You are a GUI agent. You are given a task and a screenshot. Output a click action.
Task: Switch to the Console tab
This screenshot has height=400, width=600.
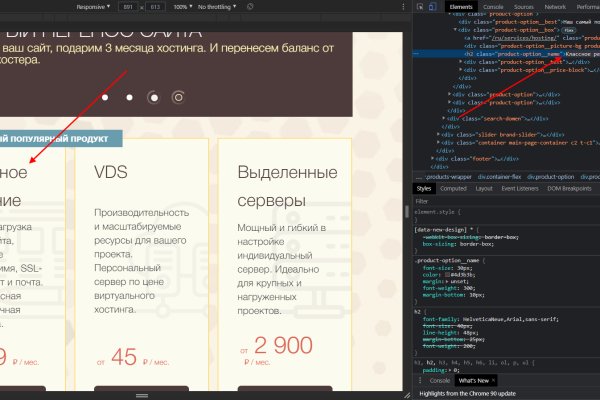493,6
